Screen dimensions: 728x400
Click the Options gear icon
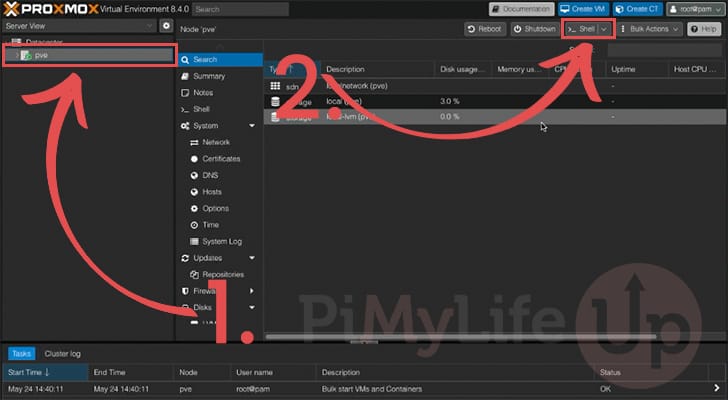click(194, 208)
